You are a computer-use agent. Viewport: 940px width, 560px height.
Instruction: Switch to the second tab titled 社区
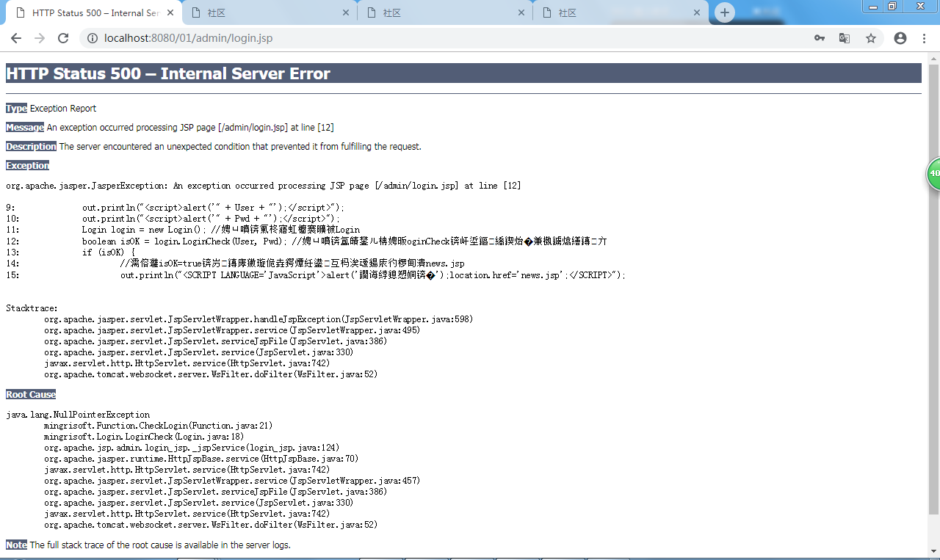click(270, 12)
